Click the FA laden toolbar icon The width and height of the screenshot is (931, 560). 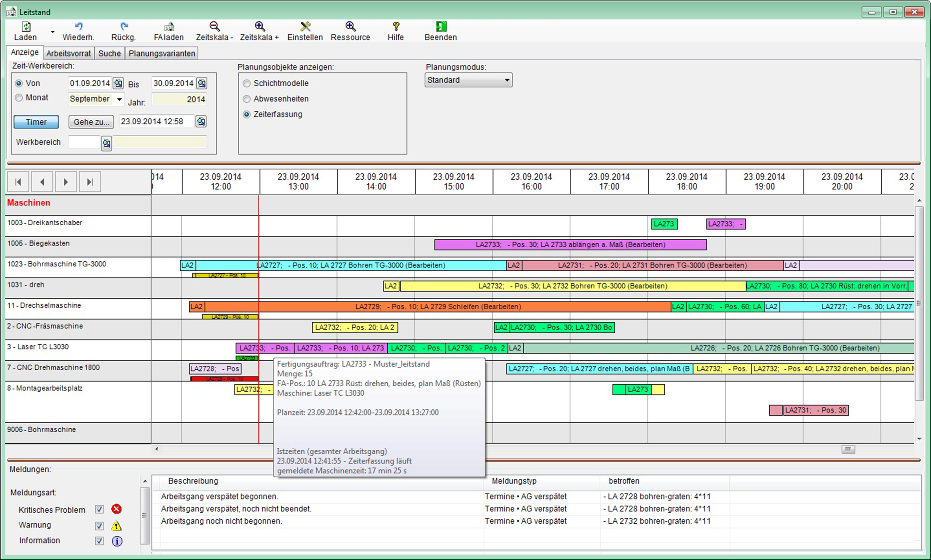point(169,26)
